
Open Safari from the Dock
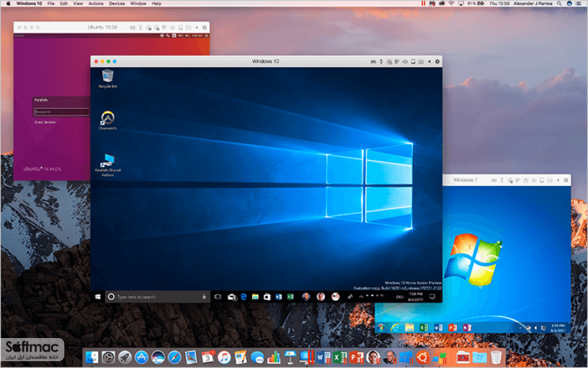coord(174,357)
